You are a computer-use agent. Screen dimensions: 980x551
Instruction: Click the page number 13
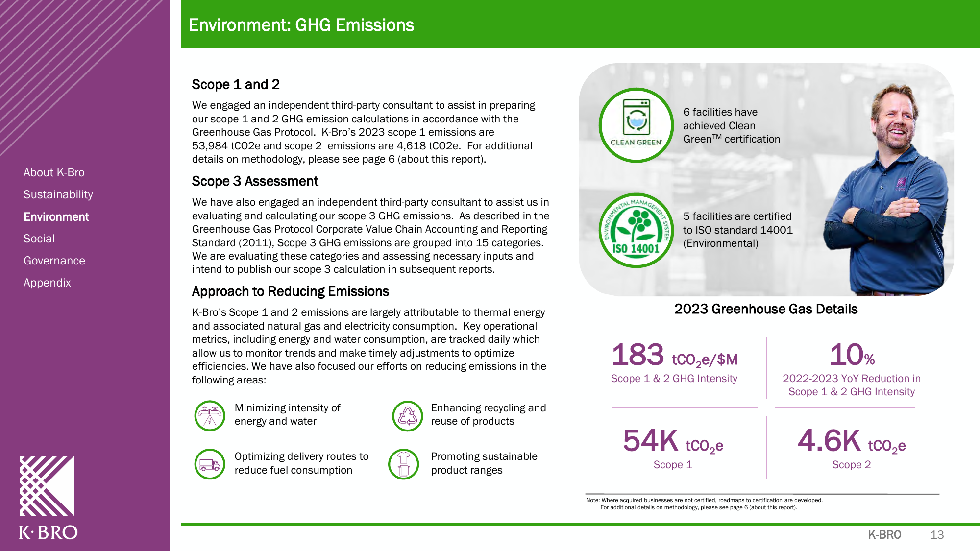pos(937,535)
